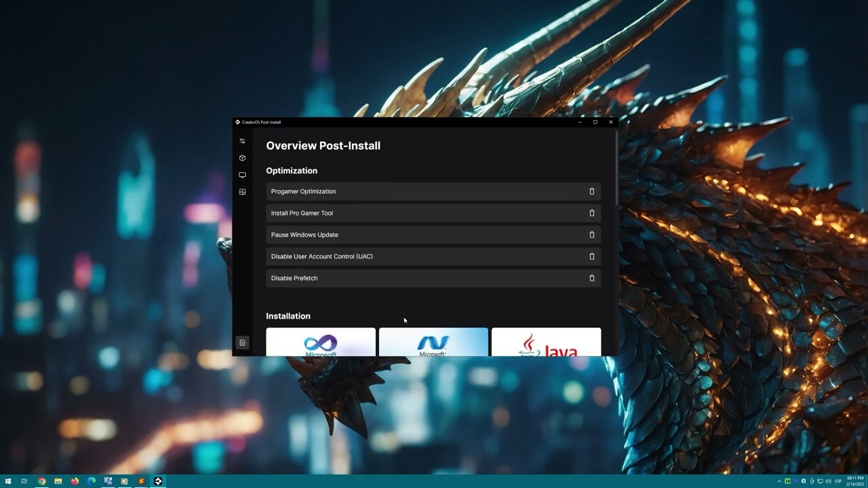Delete the Progamer Optimization entry

[591, 191]
